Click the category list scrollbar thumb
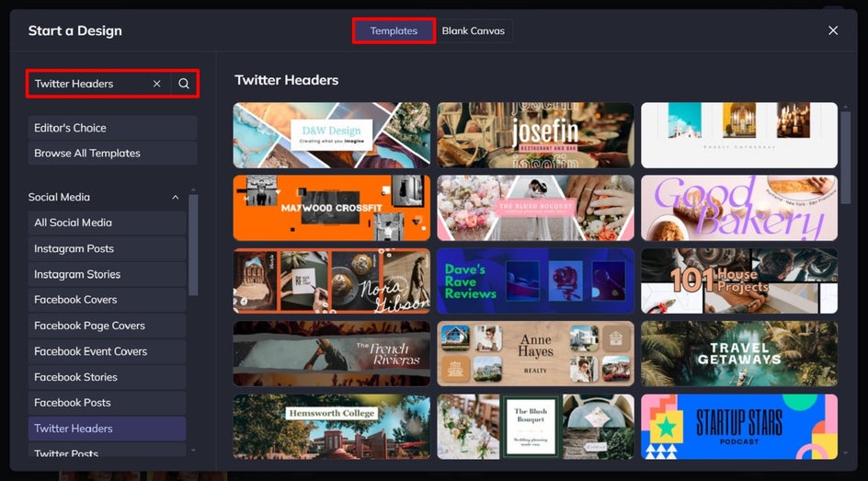 (x=193, y=245)
